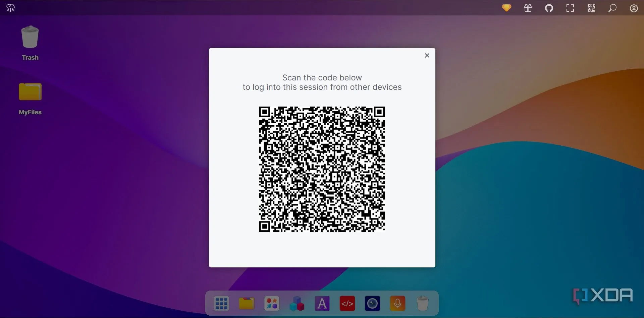Open the red code editor app
644x318 pixels.
click(x=347, y=304)
